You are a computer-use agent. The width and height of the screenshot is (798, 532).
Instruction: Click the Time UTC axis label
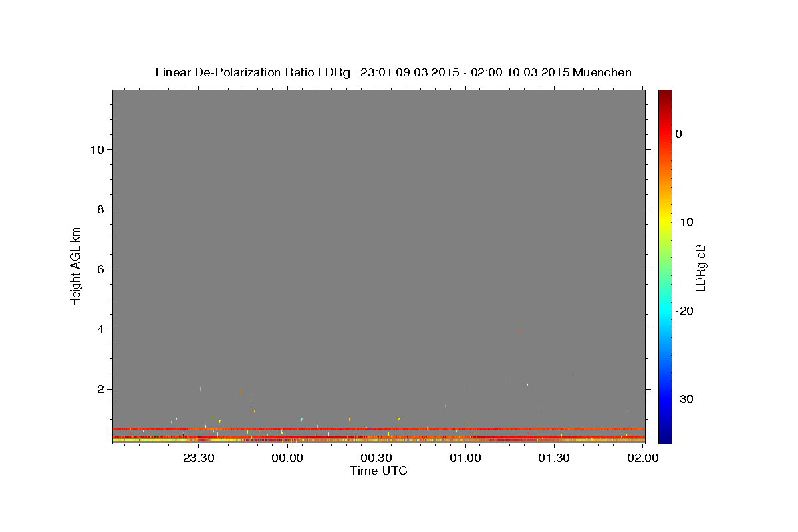click(x=378, y=471)
